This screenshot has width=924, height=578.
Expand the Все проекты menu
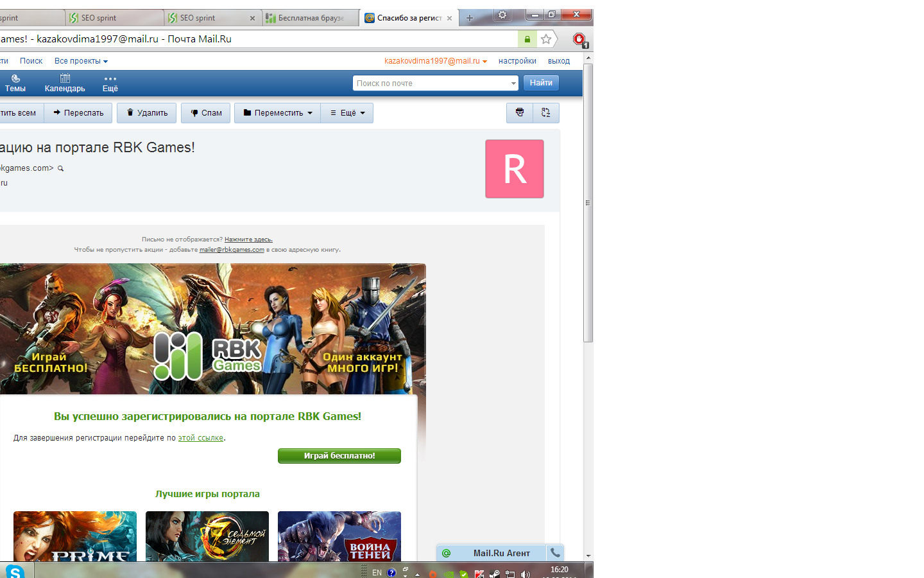click(81, 61)
